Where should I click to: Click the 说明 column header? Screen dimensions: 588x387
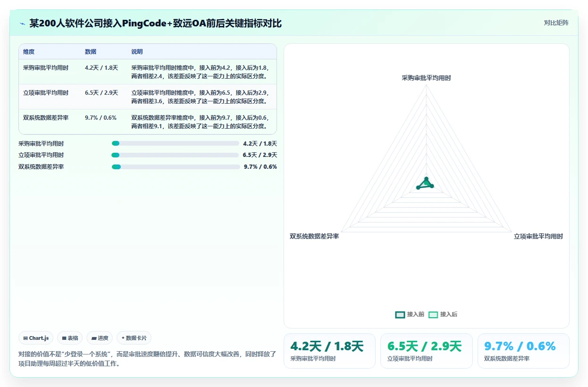[137, 52]
